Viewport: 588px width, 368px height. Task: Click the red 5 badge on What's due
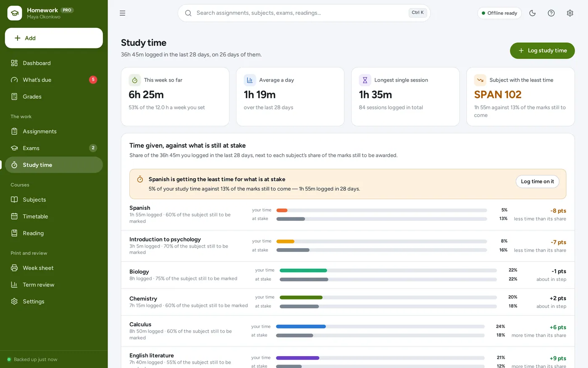93,79
